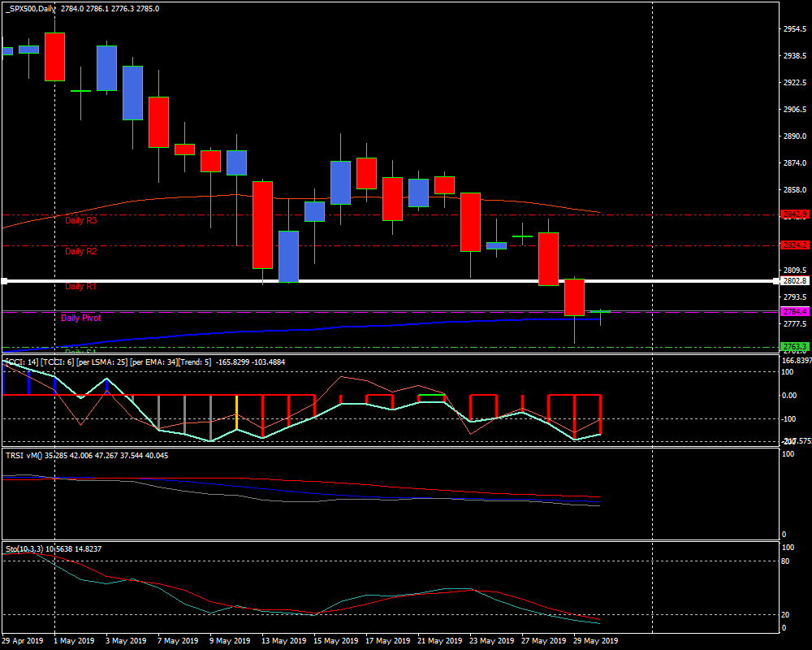Grab the white horizontal line's left handle

(x=4, y=281)
